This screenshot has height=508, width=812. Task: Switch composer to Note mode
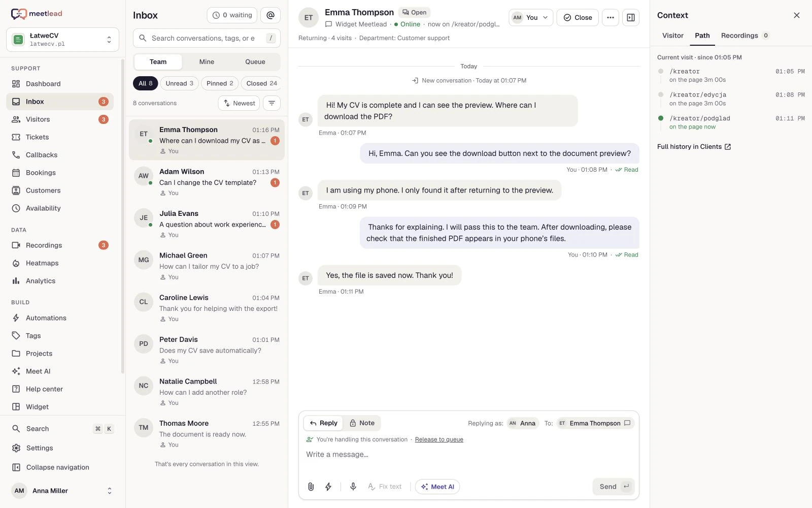362,423
